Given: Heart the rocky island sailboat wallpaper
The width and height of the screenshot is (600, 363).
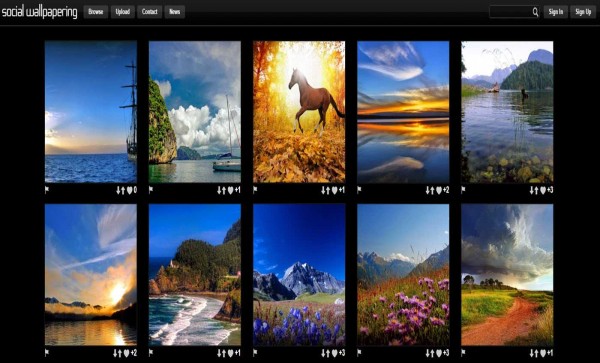Looking at the screenshot, I should pyautogui.click(x=231, y=190).
